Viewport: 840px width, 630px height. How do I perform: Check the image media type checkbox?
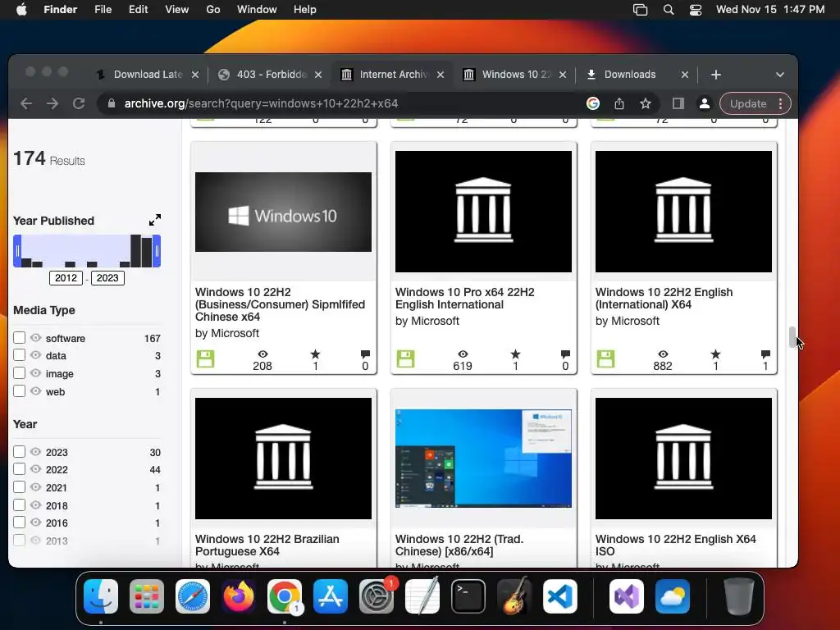pos(20,373)
